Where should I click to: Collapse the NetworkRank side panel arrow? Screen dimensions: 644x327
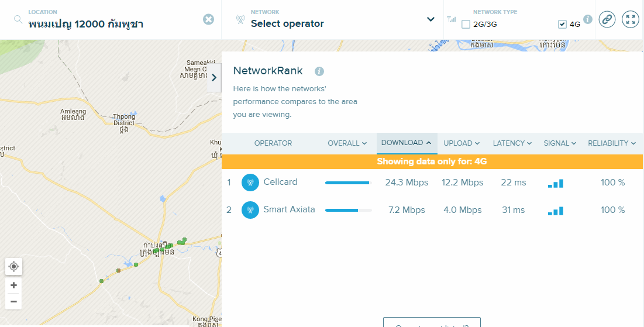point(214,77)
